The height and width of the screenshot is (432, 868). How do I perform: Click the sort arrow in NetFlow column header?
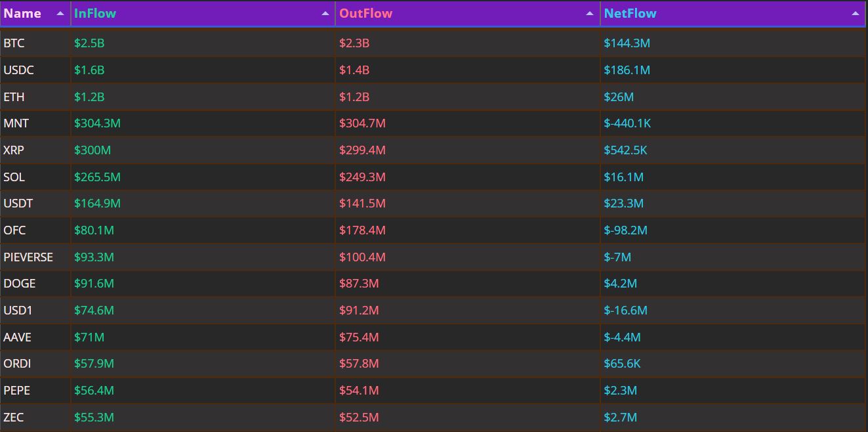[855, 14]
